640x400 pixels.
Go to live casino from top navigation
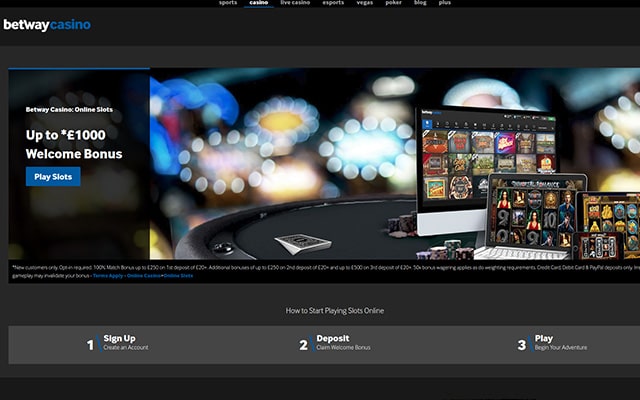[295, 2]
